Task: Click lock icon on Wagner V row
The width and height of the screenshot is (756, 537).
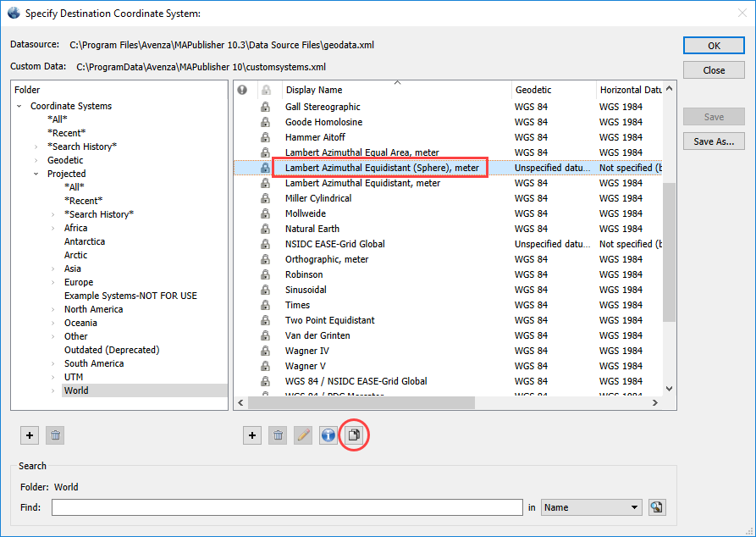Action: pyautogui.click(x=265, y=366)
